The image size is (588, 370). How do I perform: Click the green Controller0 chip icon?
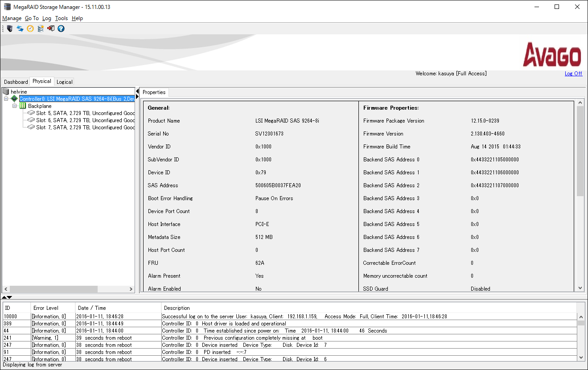pos(14,99)
